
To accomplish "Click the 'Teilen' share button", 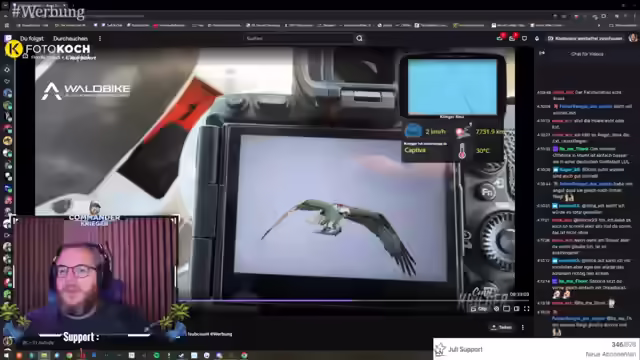I will pos(502,327).
